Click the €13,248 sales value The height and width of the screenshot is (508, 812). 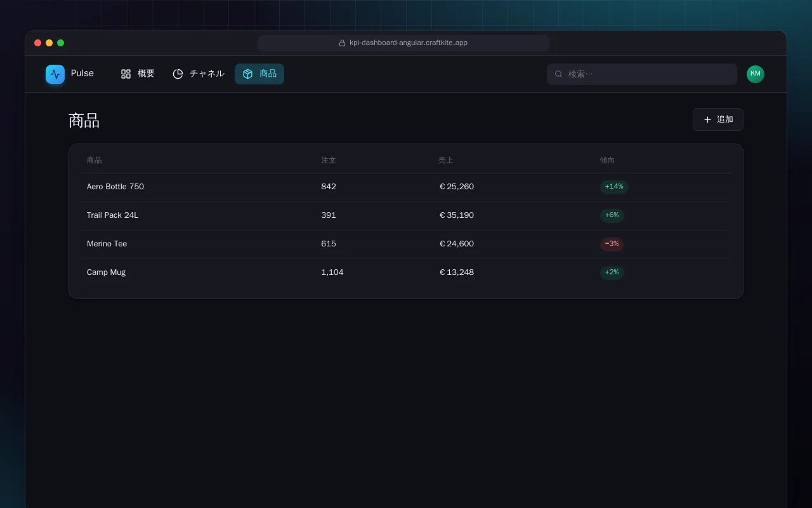(457, 272)
